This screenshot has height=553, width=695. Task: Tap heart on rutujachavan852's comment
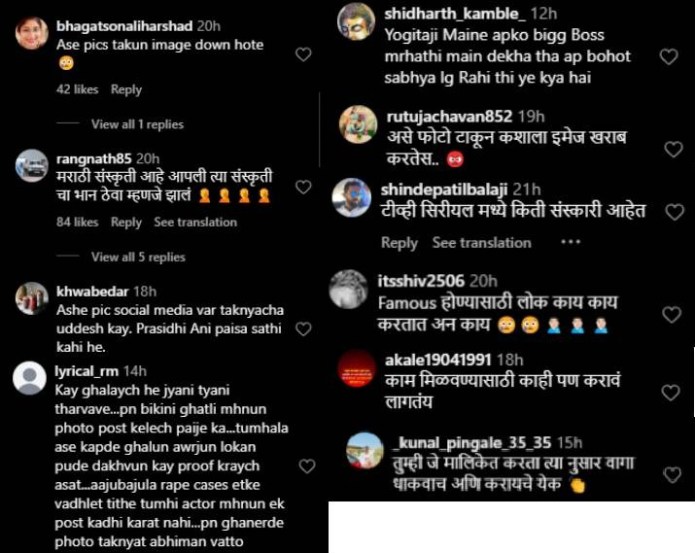(674, 149)
